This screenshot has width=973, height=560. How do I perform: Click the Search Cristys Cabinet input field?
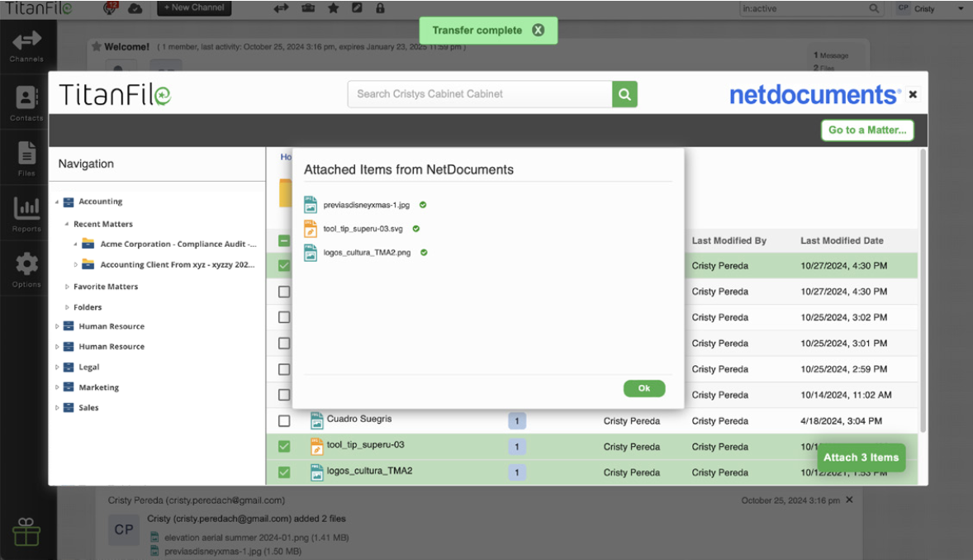click(480, 94)
